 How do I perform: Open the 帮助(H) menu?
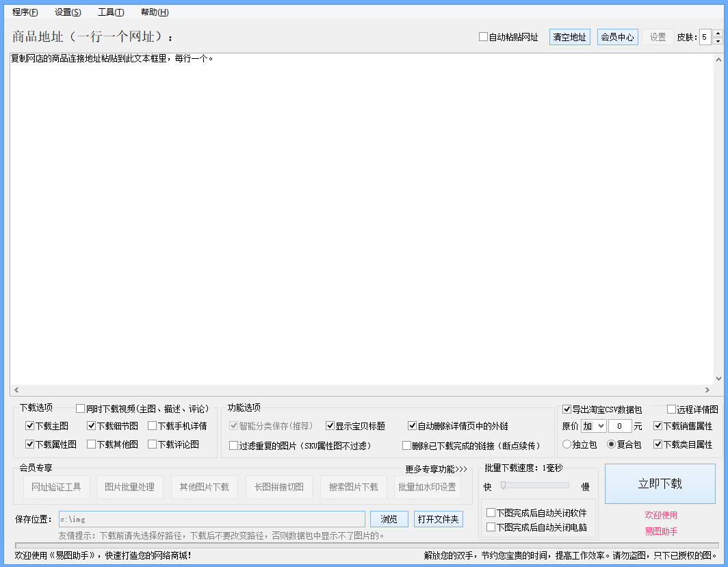(155, 12)
